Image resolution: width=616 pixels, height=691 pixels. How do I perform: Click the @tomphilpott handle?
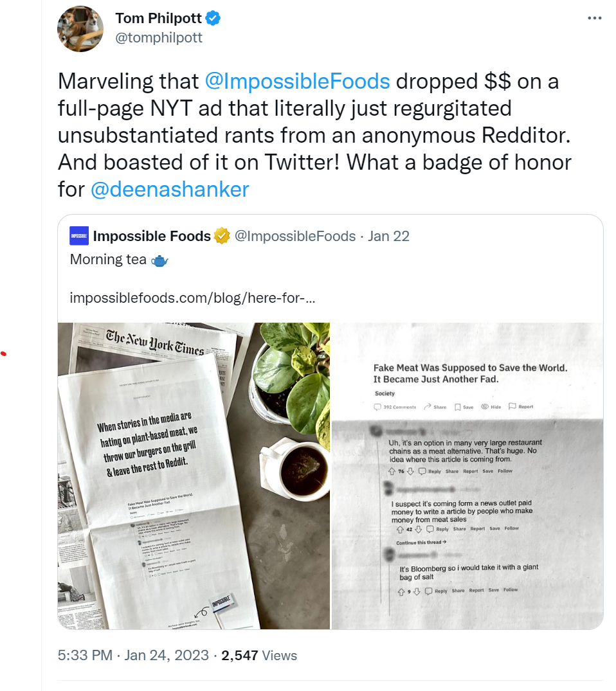coord(158,38)
